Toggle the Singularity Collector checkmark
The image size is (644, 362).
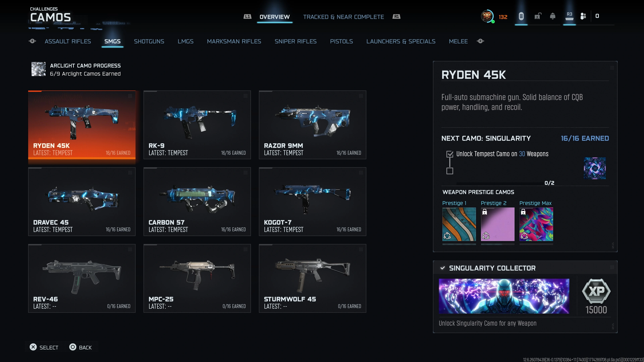click(x=443, y=268)
